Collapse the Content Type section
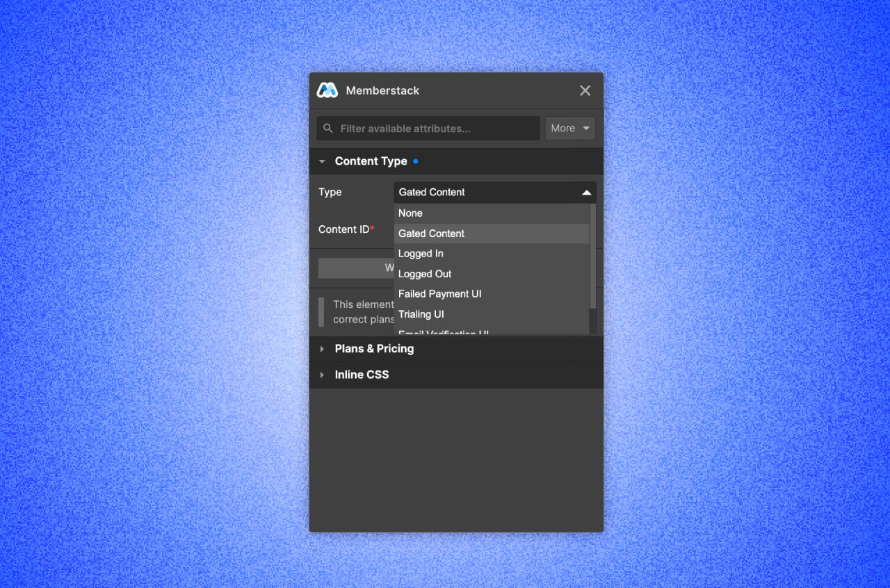The height and width of the screenshot is (588, 890). (322, 161)
